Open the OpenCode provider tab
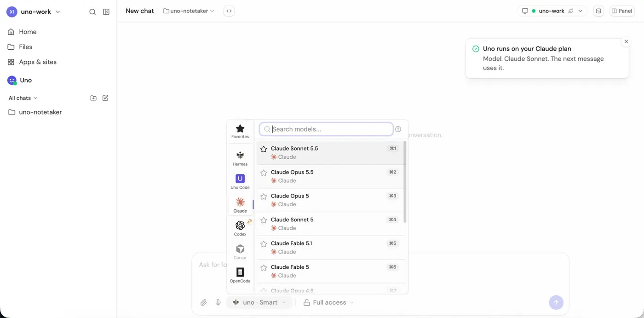The height and width of the screenshot is (318, 644). 240,275
